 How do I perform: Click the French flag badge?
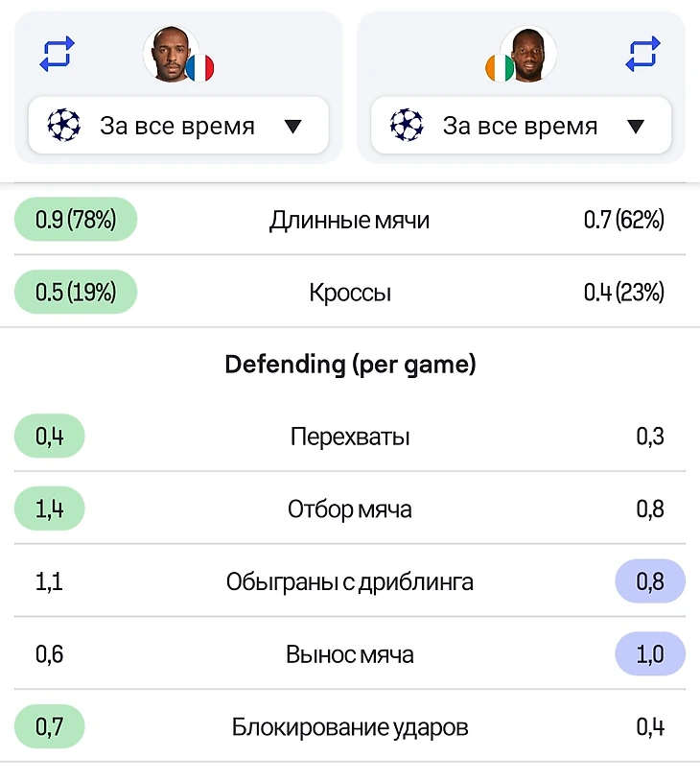[200, 68]
